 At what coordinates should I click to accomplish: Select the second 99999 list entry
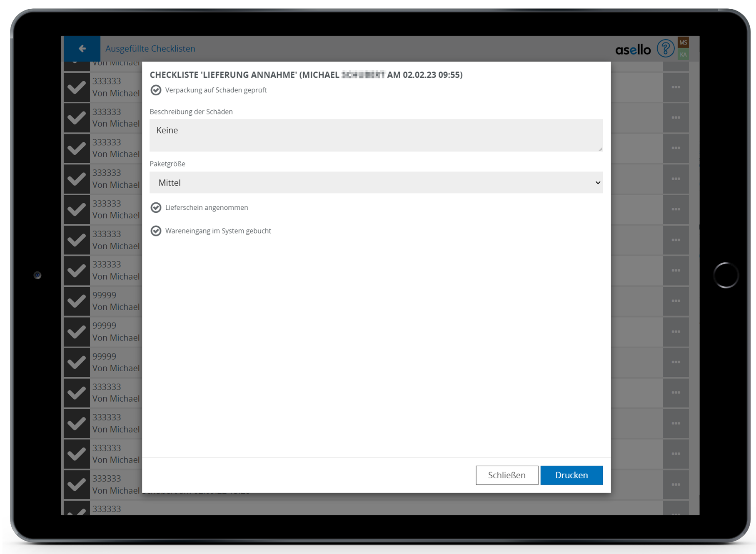click(x=115, y=332)
